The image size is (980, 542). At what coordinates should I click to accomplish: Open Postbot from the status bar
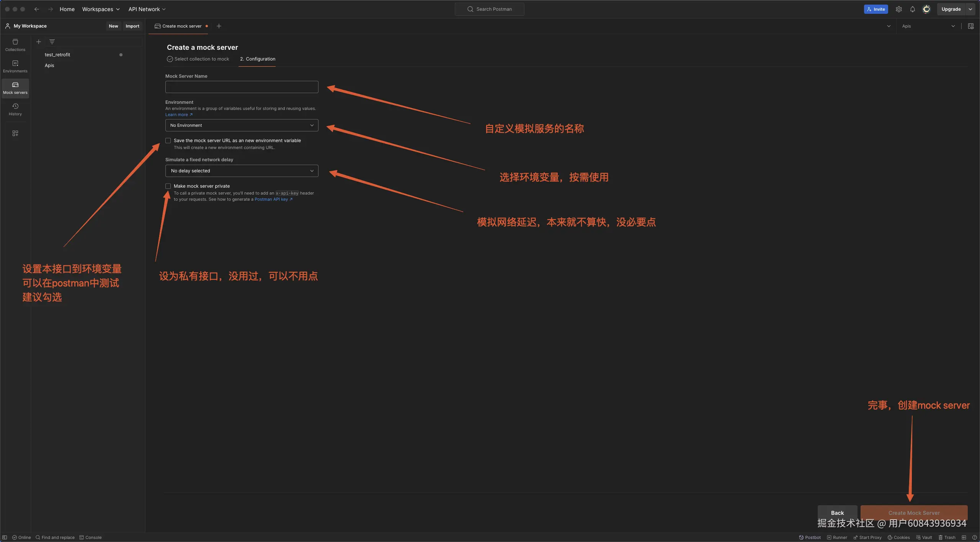point(810,537)
